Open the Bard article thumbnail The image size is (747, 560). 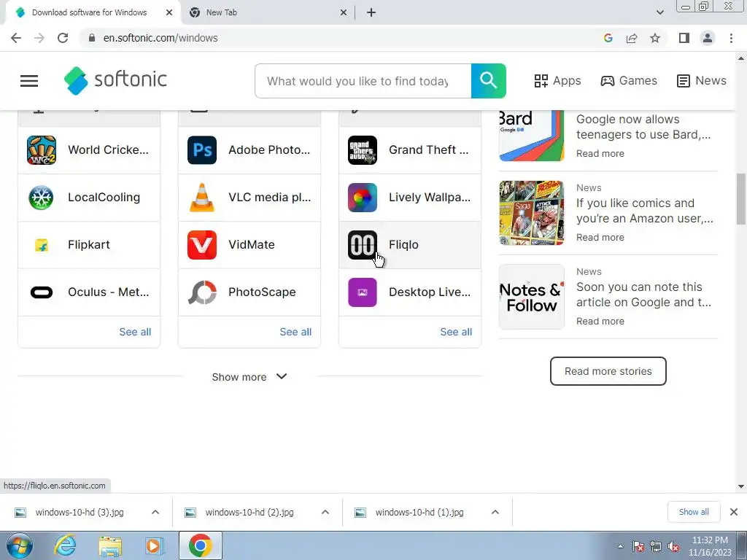[531, 136]
